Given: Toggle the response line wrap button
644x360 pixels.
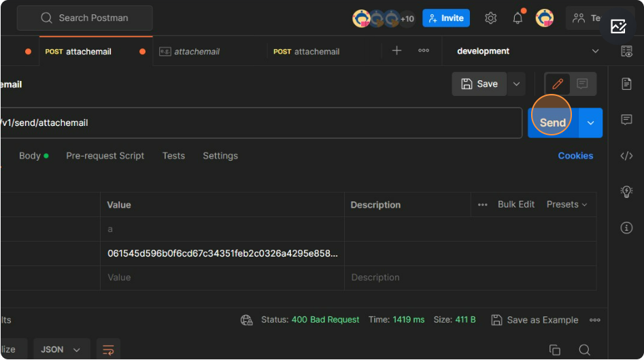Looking at the screenshot, I should 108,350.
